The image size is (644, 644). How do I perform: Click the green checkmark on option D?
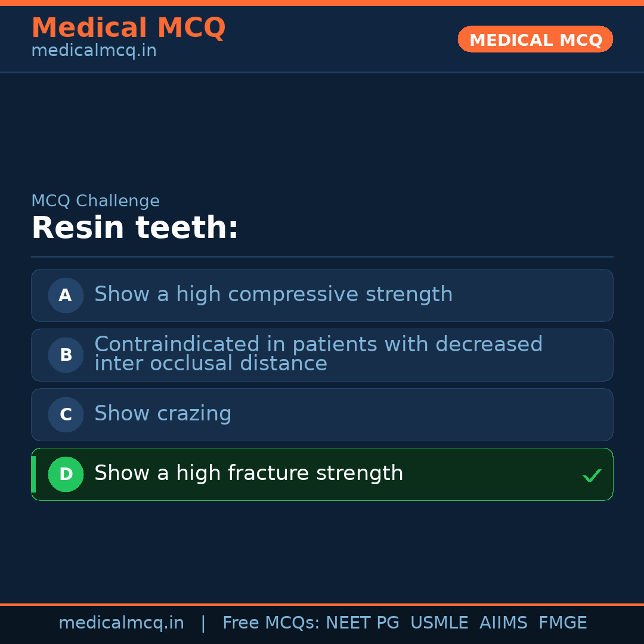pos(592,475)
